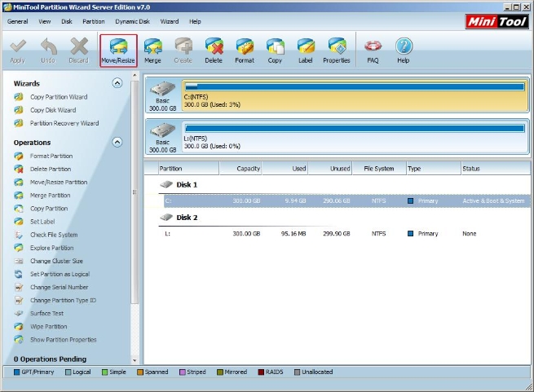Click the Format toolbar icon
Screen dimensions: 534x392
point(245,46)
